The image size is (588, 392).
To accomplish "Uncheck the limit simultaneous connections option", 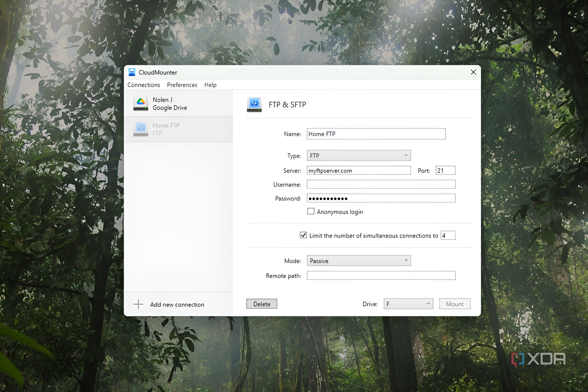I will click(x=303, y=235).
